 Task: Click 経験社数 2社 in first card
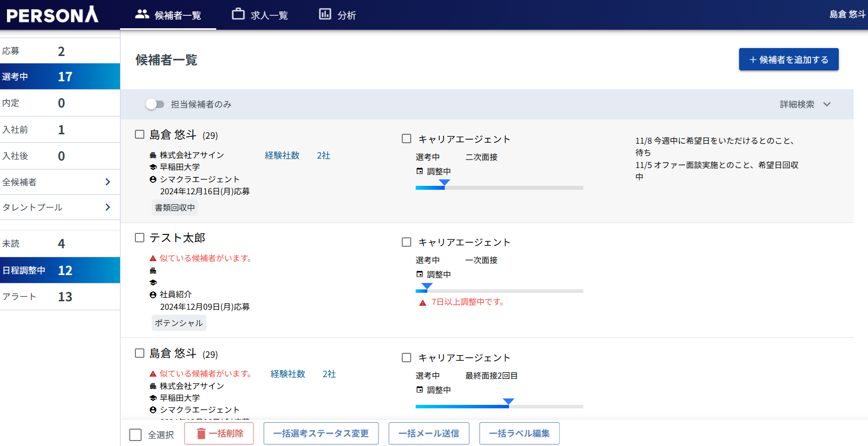(297, 155)
